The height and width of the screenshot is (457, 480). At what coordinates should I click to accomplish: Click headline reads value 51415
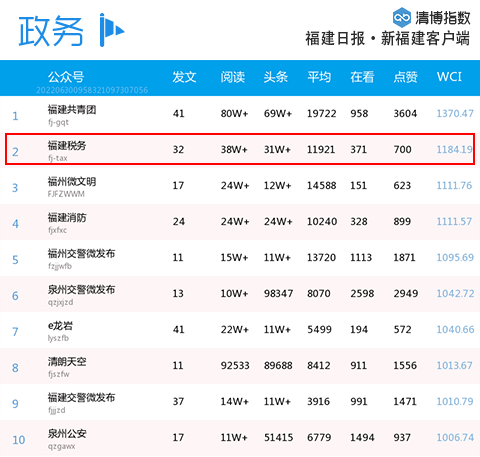tap(278, 438)
